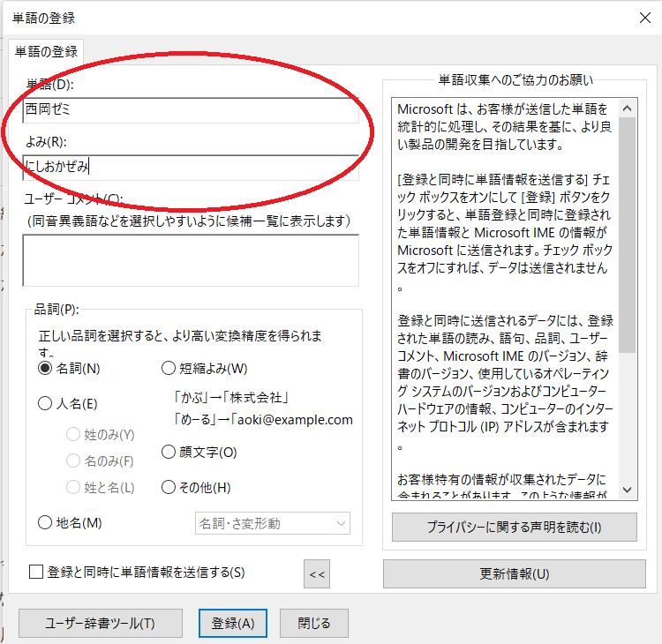The height and width of the screenshot is (644, 662).
Task: Click the 更新情報(U) button
Action: tap(515, 574)
